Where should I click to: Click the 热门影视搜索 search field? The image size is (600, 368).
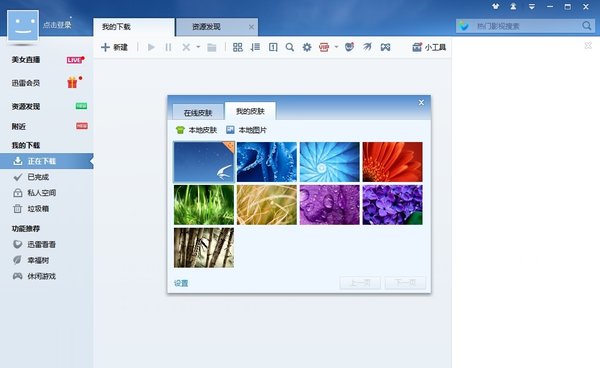(526, 26)
